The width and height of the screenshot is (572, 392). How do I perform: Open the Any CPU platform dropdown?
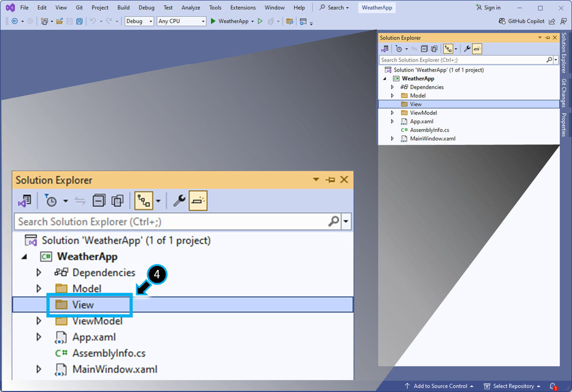(x=181, y=21)
